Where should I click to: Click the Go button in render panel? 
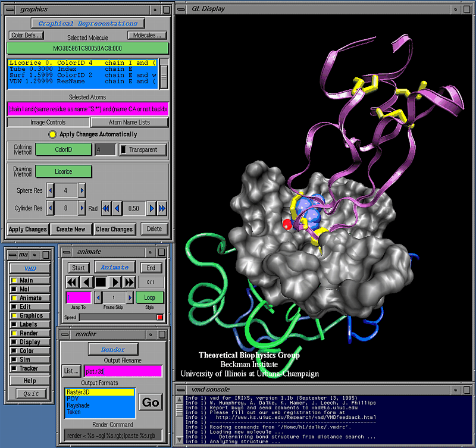[x=151, y=403]
